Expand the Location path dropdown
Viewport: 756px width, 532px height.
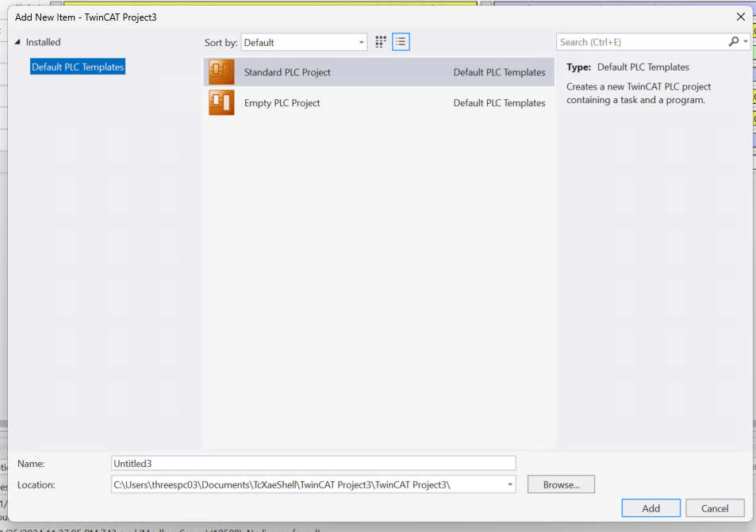click(509, 484)
